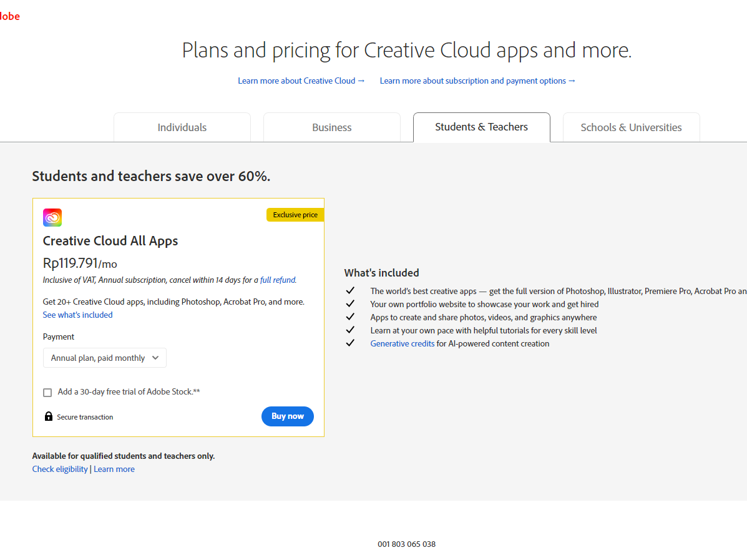Open the Generative credits link
The height and width of the screenshot is (560, 747).
[402, 343]
